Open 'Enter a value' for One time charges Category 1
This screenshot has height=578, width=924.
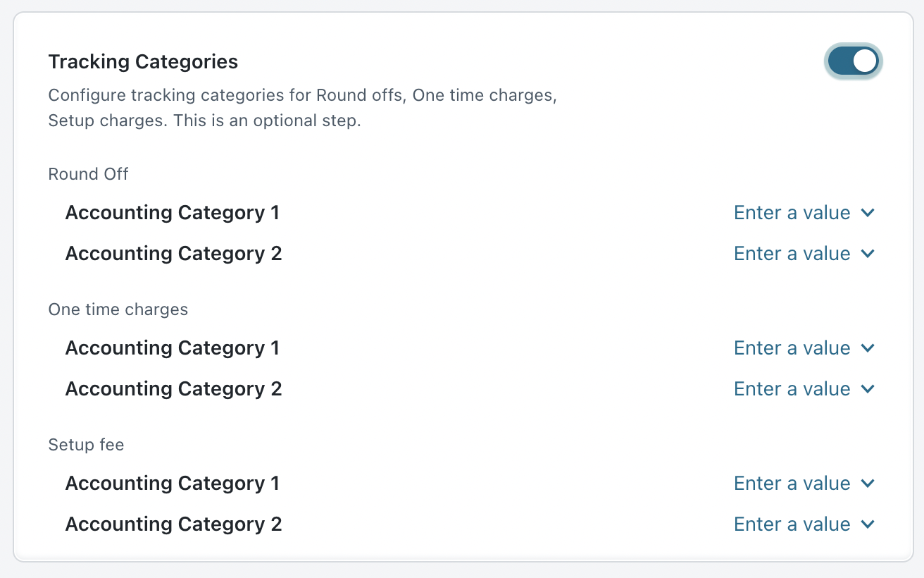coord(792,348)
